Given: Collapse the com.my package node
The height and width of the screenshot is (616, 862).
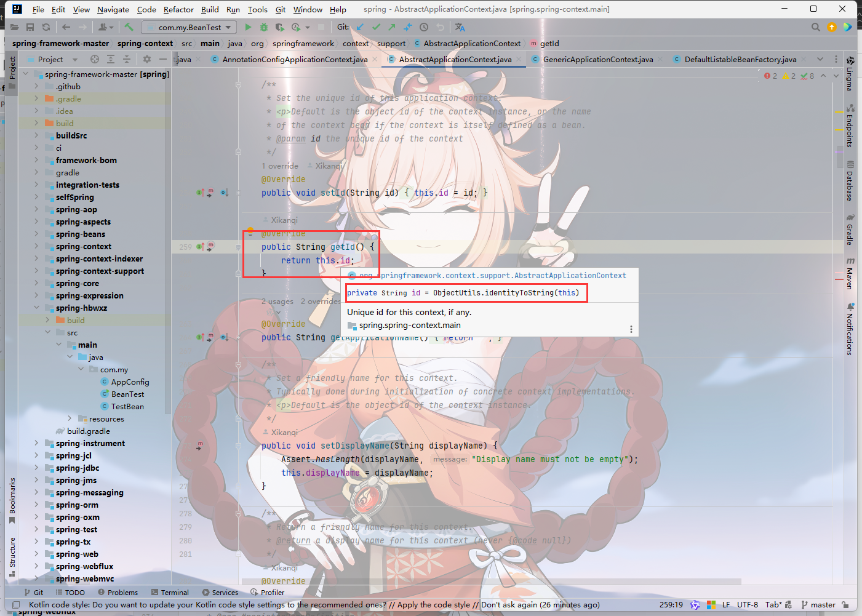Looking at the screenshot, I should (x=81, y=369).
